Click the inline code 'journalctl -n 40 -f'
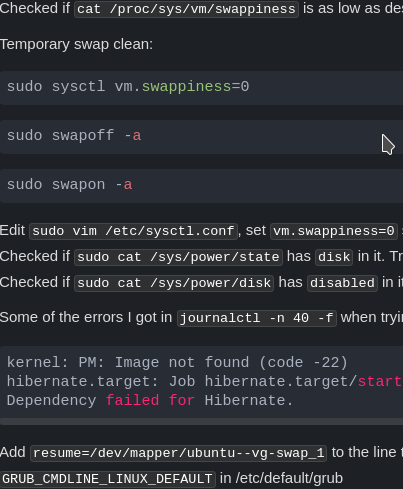 (257, 318)
